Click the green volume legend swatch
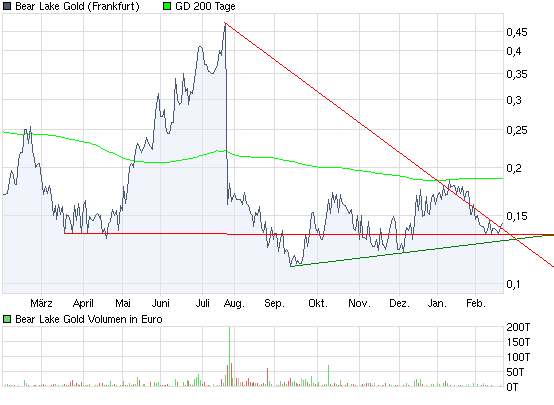 point(7,319)
